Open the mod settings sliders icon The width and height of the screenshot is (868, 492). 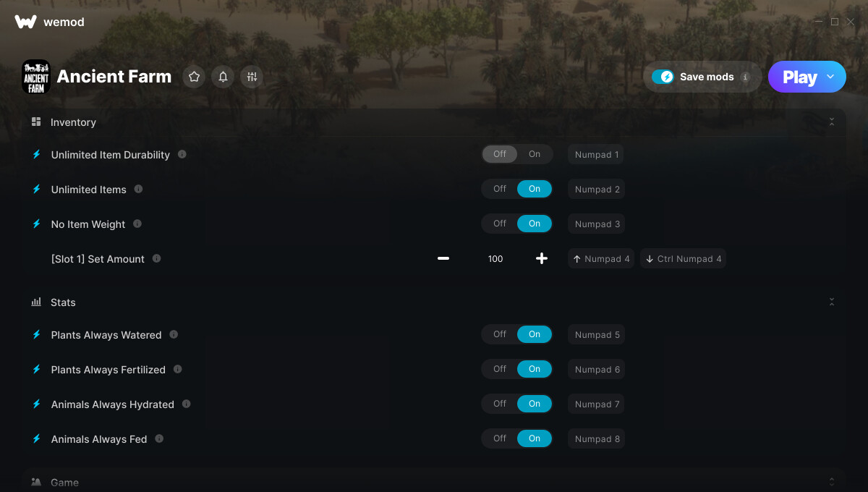click(x=252, y=77)
